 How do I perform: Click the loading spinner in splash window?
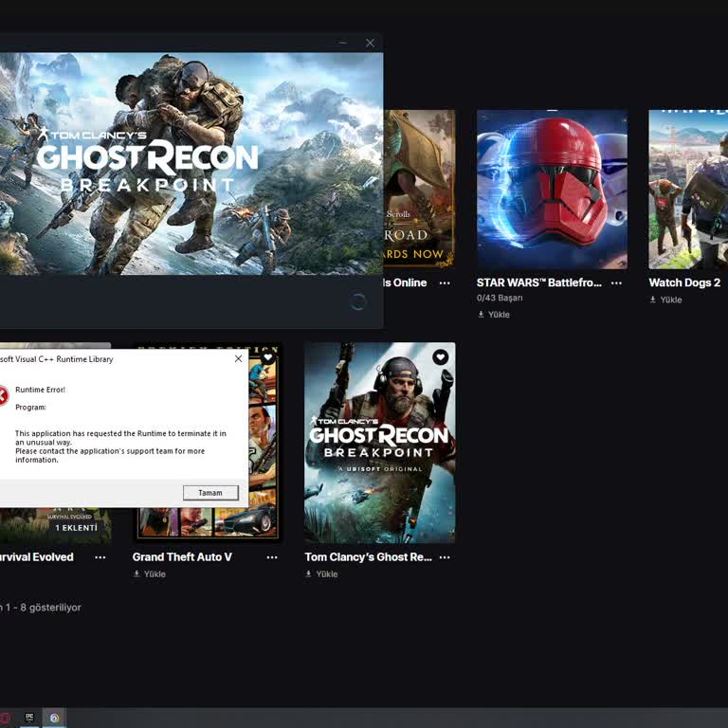point(357,301)
